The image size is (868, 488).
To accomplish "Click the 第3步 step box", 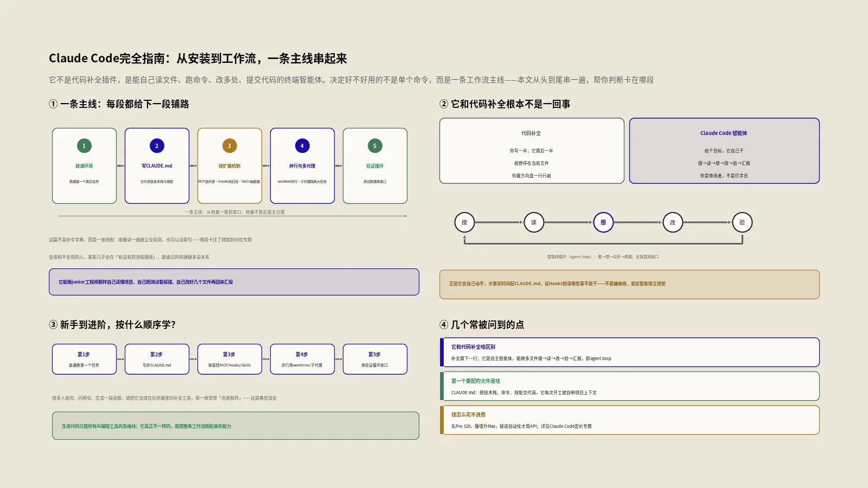I will tap(229, 359).
